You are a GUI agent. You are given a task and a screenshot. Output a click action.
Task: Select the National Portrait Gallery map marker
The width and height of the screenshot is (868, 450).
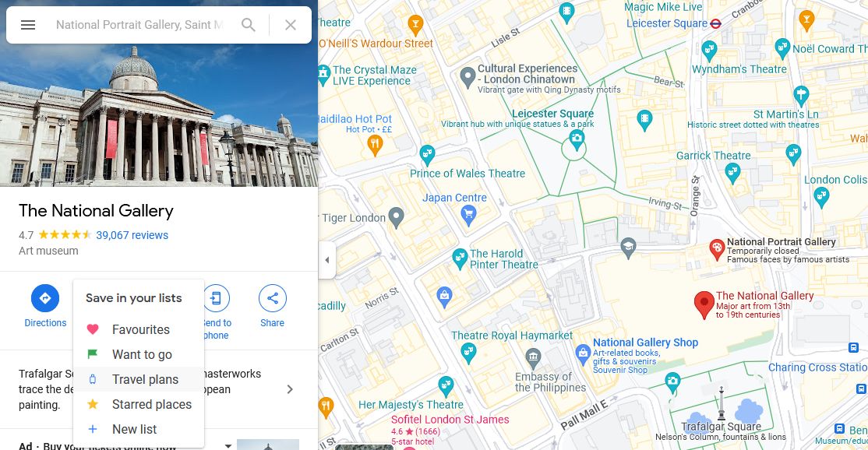coord(717,249)
